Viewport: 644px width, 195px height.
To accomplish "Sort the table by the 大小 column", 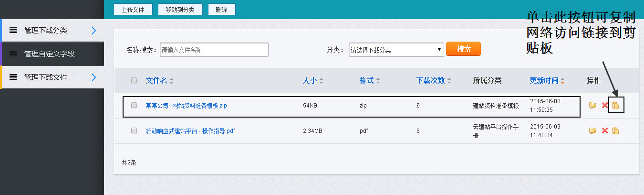I will coord(312,80).
